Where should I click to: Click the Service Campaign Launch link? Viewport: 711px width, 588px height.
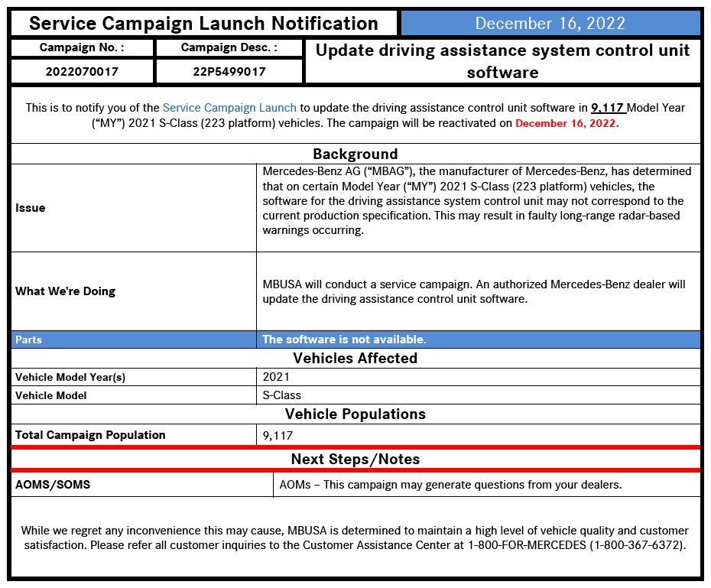229,108
